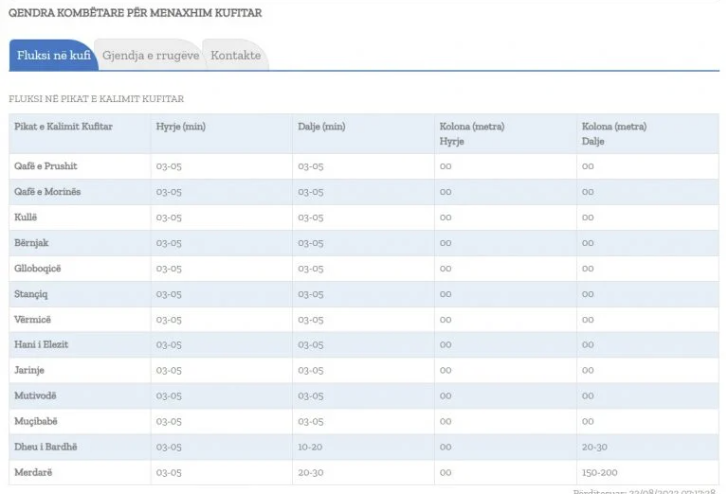Select the Glloboqicë row name
This screenshot has height=494, width=726.
(x=38, y=268)
